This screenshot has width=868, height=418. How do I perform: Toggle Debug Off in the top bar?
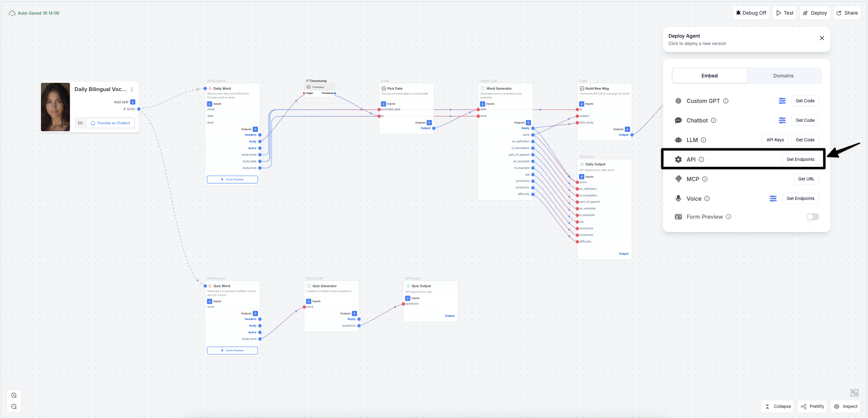(751, 13)
